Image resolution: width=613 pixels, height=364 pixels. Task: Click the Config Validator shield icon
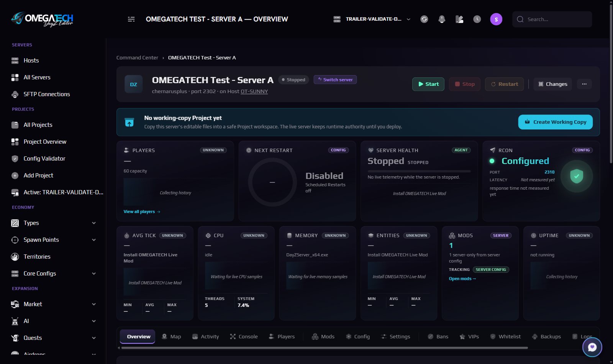pyautogui.click(x=15, y=159)
